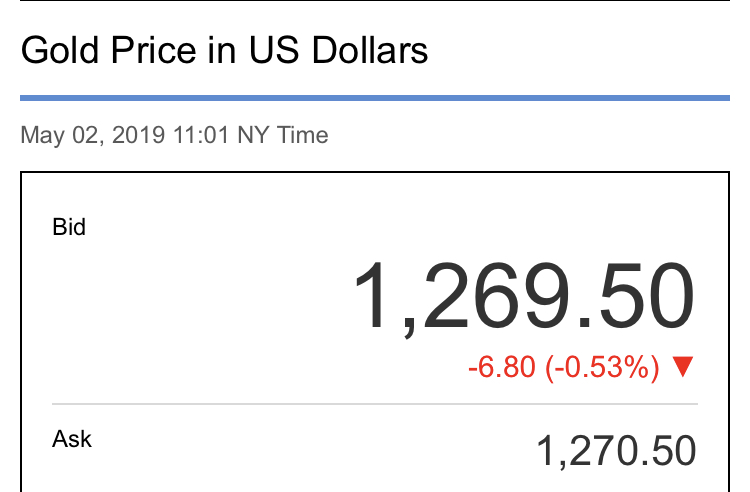Click the word Gold in the heading
Screen dimensions: 750x492
pos(60,50)
